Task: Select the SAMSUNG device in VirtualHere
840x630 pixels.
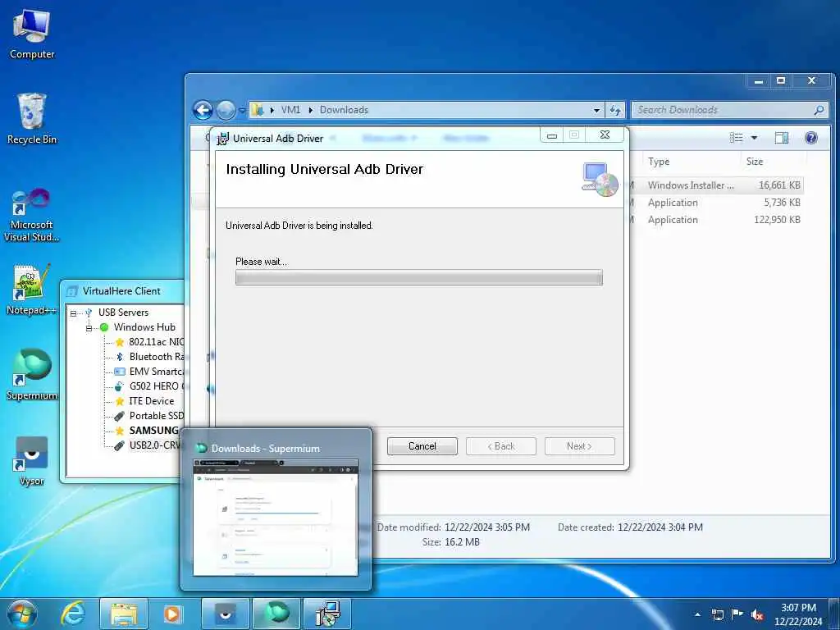Action: point(148,431)
